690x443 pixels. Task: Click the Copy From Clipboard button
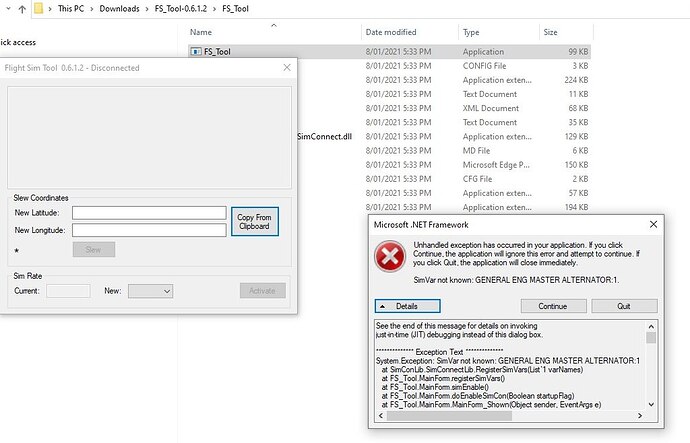254,222
